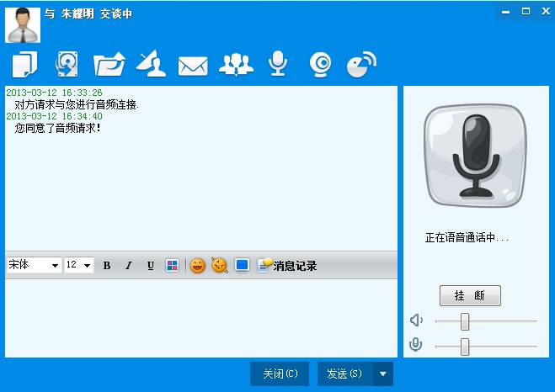Toggle italic text formatting
The height and width of the screenshot is (392, 555).
[x=129, y=266]
